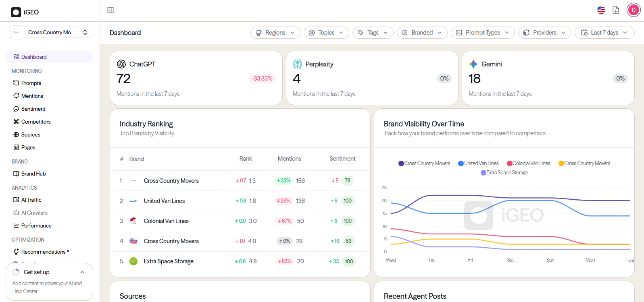Click the ChatGPT -33.33% change badge
This screenshot has width=644, height=302.
[262, 79]
